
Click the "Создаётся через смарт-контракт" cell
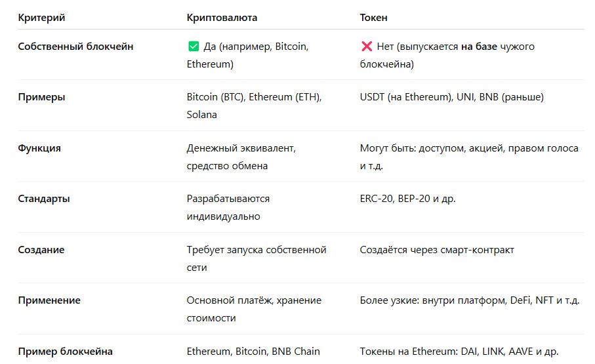(437, 250)
